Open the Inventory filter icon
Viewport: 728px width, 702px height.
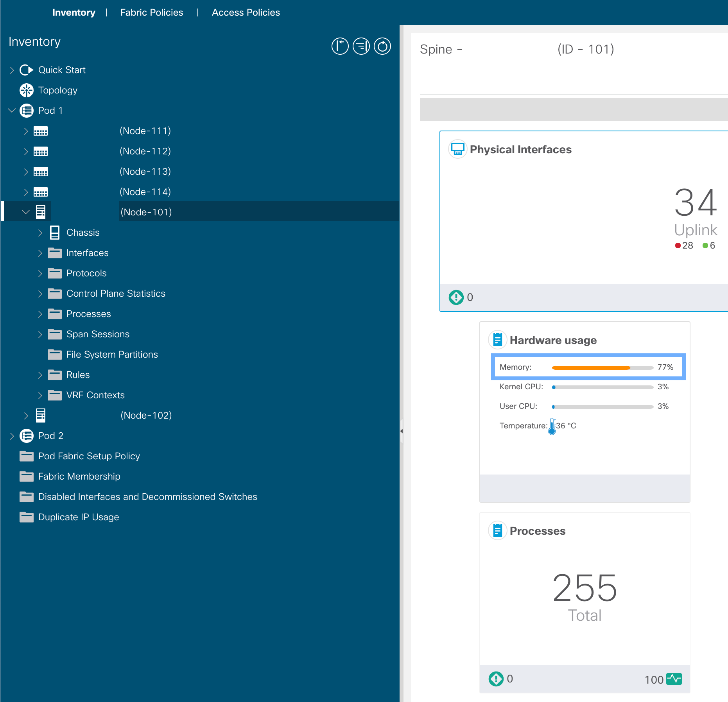(360, 46)
